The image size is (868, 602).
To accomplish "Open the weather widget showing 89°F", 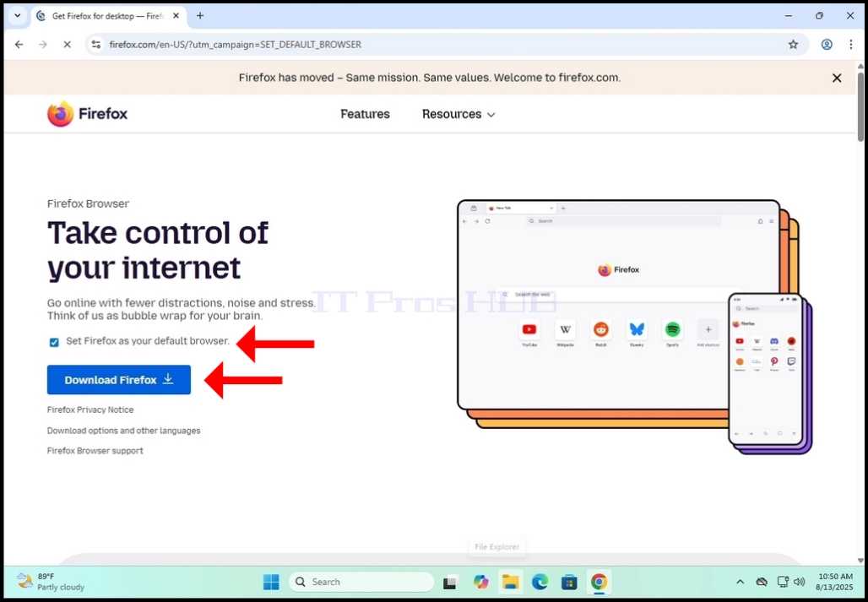I will click(x=51, y=582).
